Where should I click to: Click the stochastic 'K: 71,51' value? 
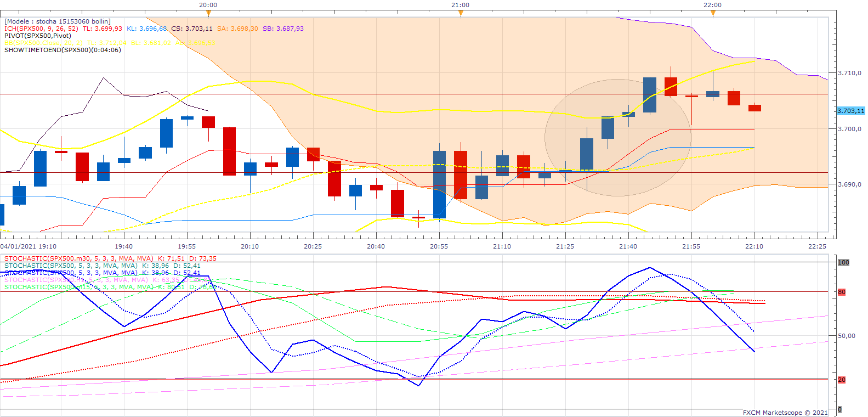171,258
